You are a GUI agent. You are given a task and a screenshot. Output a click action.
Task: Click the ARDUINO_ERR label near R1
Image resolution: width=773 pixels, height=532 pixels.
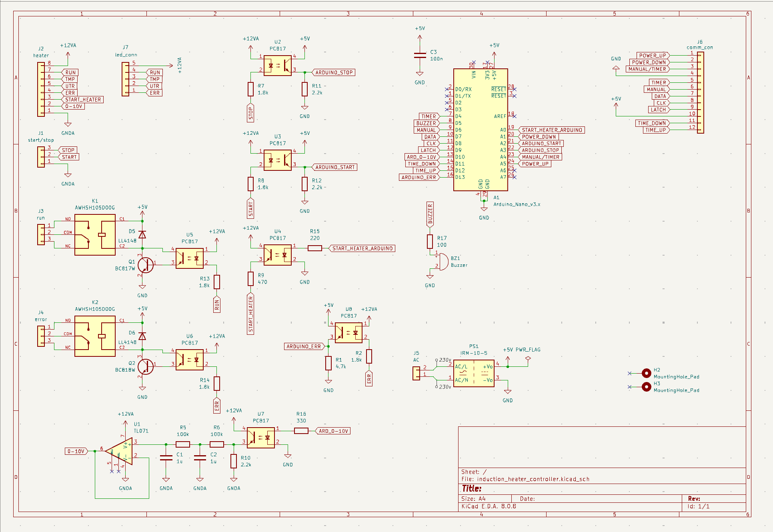304,346
